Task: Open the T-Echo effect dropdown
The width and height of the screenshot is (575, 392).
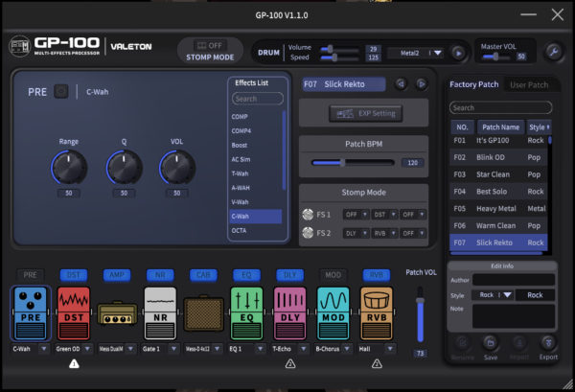Action: [x=290, y=349]
